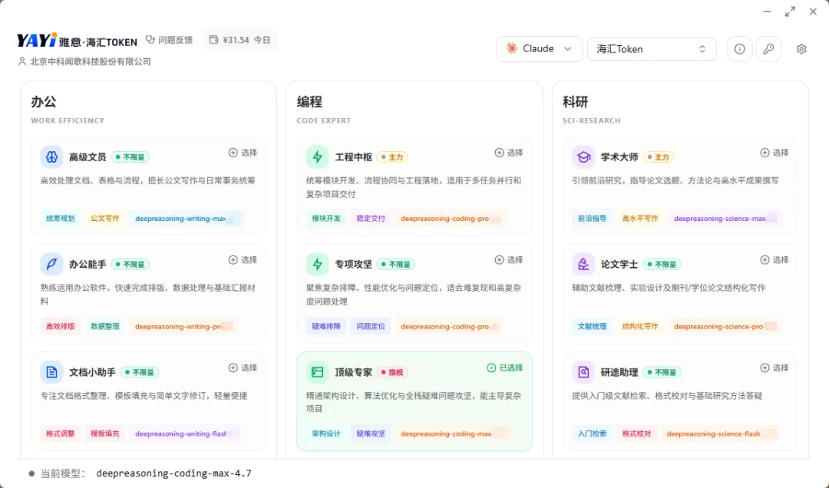Click the 研途助理 search document icon
Image resolution: width=830 pixels, height=488 pixels.
coord(583,372)
